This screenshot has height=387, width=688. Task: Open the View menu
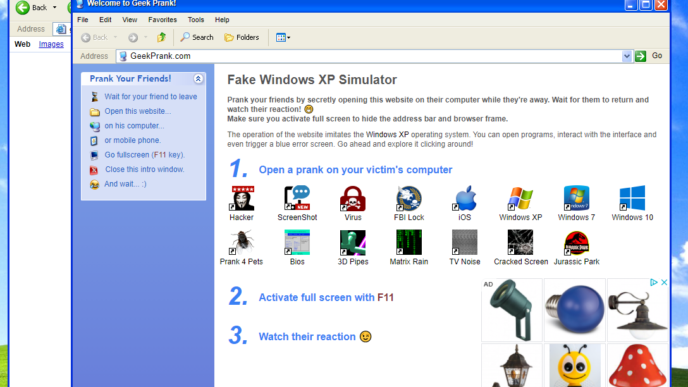pyautogui.click(x=129, y=20)
